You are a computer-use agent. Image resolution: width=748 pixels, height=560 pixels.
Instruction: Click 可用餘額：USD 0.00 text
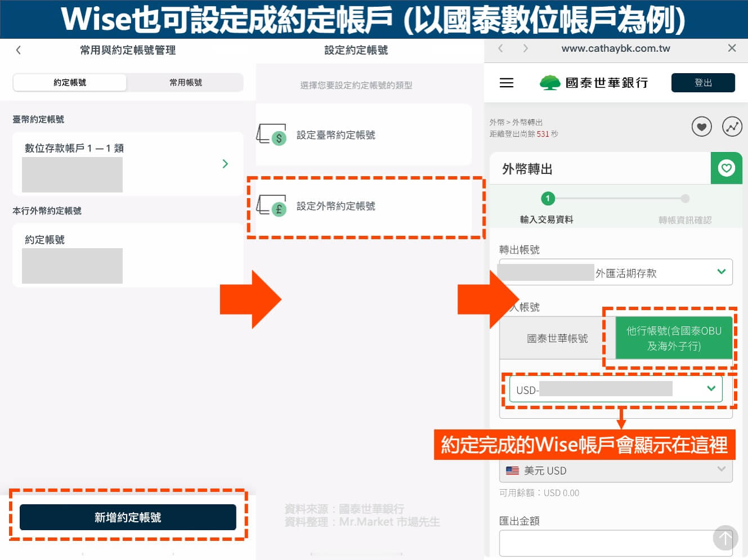coord(539,493)
